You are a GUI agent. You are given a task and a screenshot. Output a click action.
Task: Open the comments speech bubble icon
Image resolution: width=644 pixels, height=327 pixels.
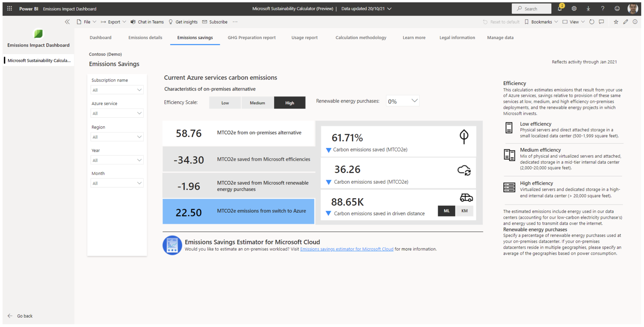click(602, 22)
